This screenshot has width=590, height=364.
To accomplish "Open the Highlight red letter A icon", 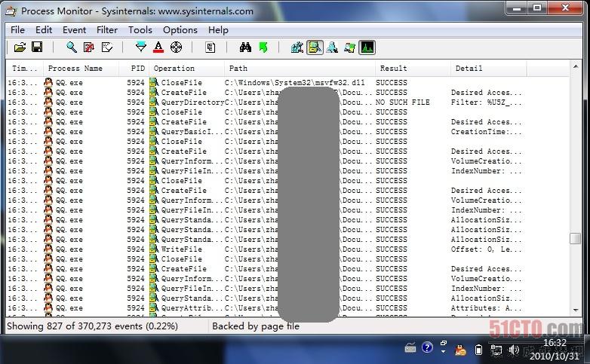I will (x=158, y=47).
